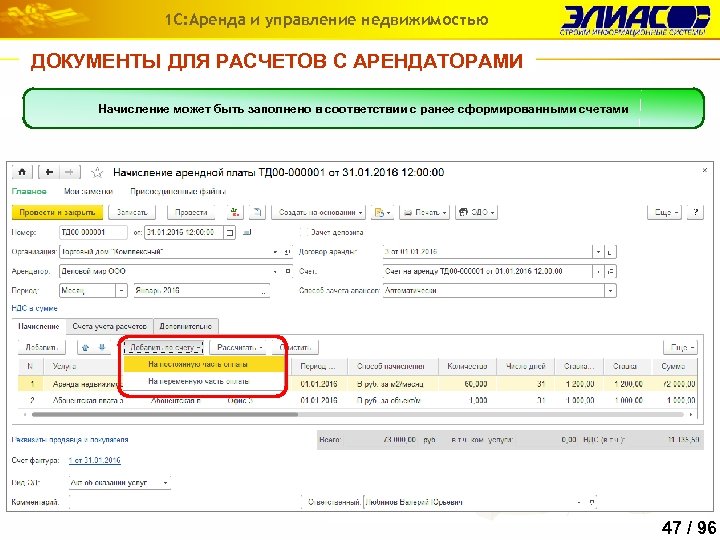
Task: Open the Период type dropdown (Месяц)
Action: pos(121,291)
